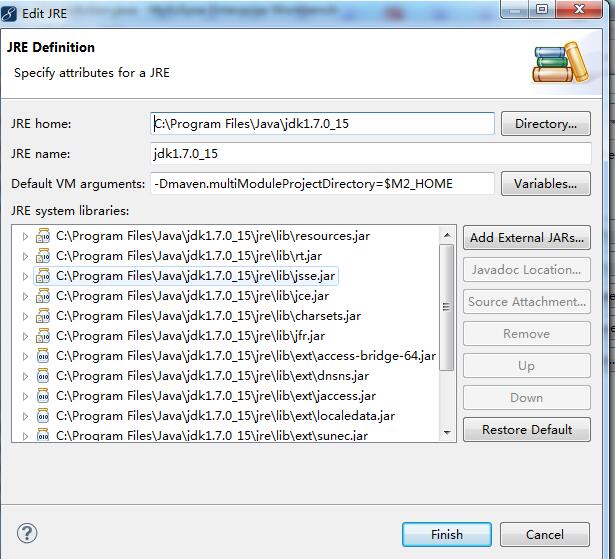This screenshot has width=615, height=559.
Task: Click the library list scrollbar up arrow
Action: (447, 235)
